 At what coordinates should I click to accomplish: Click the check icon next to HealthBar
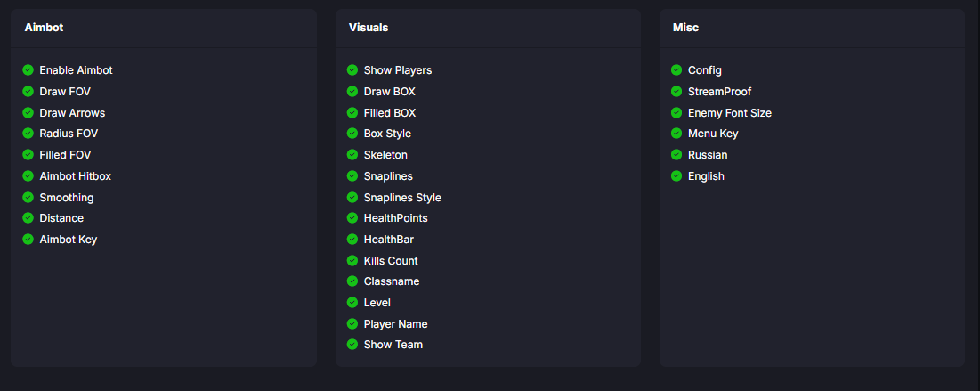[x=352, y=240]
